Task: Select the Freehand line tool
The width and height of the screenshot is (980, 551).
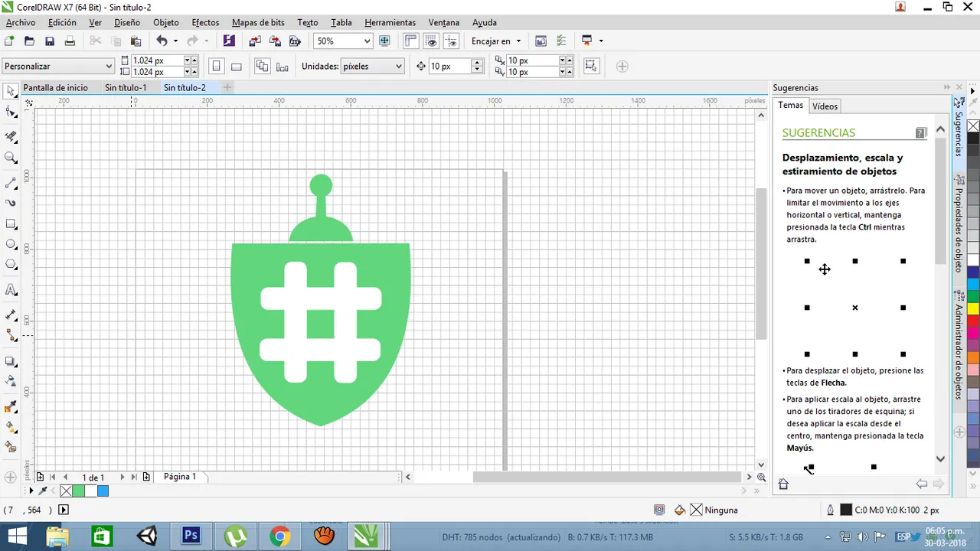Action: pos(11,184)
